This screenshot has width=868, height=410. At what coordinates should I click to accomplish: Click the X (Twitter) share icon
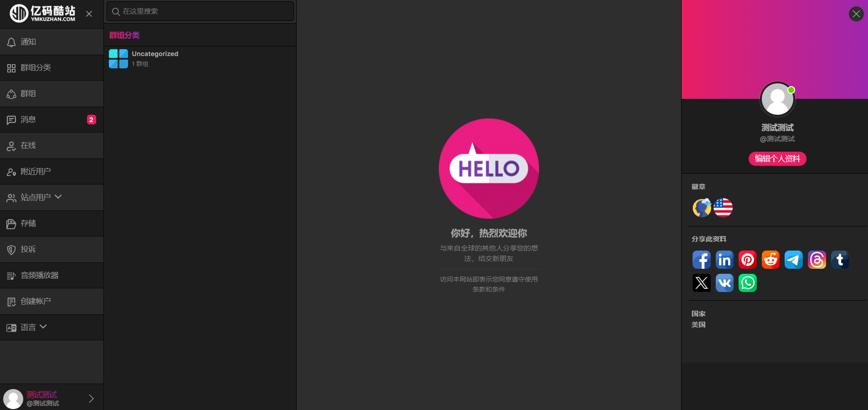701,283
